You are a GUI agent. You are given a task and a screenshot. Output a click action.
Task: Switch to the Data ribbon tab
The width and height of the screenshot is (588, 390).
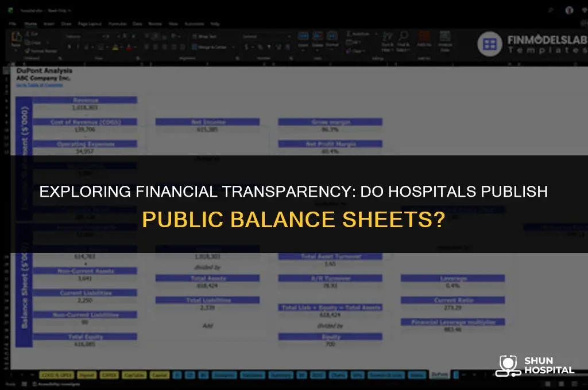tap(137, 24)
